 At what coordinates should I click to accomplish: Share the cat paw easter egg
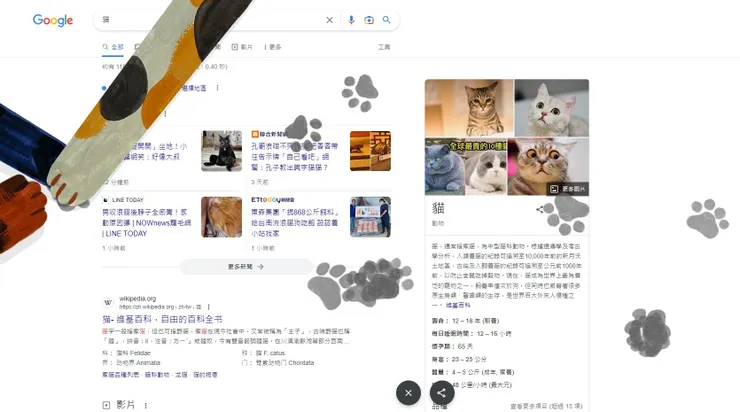(442, 393)
